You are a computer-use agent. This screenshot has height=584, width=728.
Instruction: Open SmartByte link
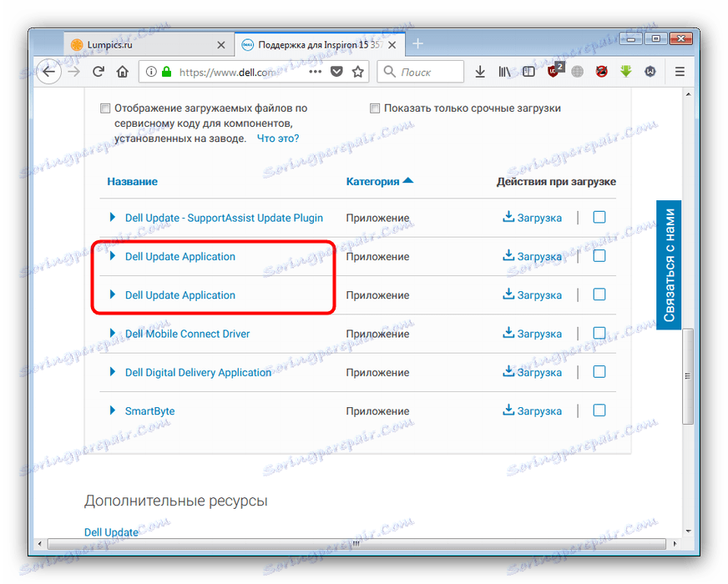tap(150, 411)
